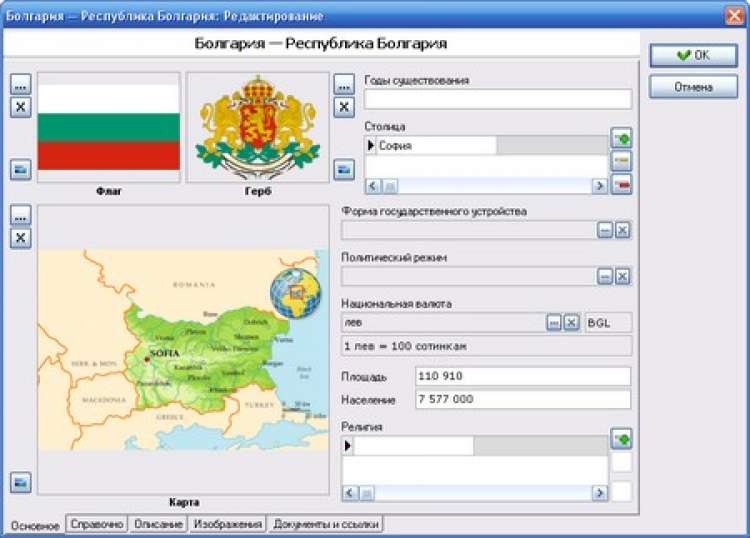Open the flag picture viewer icon
The width and height of the screenshot is (750, 538).
click(21, 169)
